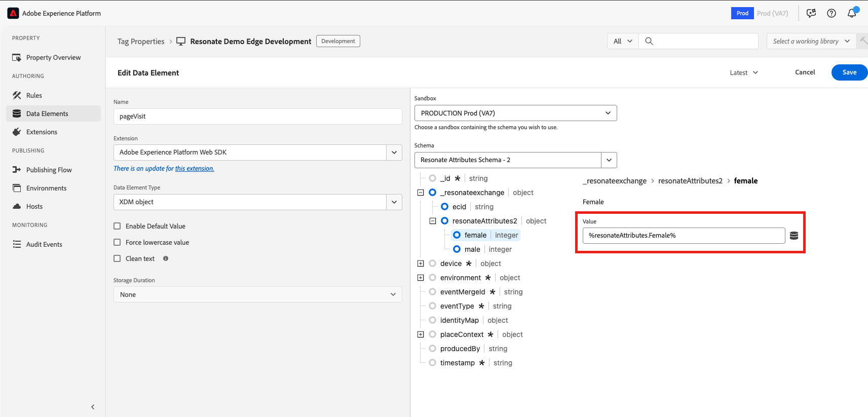
Task: Open the Schema dropdown arrow
Action: point(609,160)
